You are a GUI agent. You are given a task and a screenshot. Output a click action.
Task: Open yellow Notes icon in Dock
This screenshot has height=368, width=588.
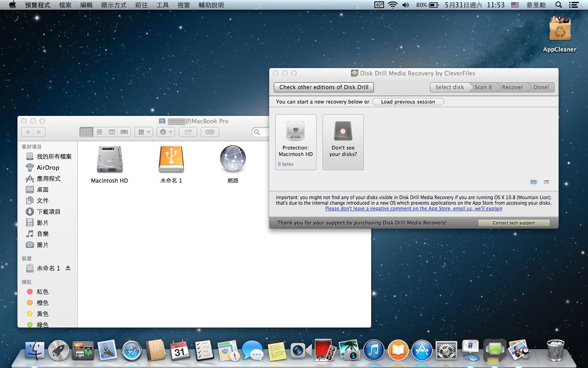(277, 351)
